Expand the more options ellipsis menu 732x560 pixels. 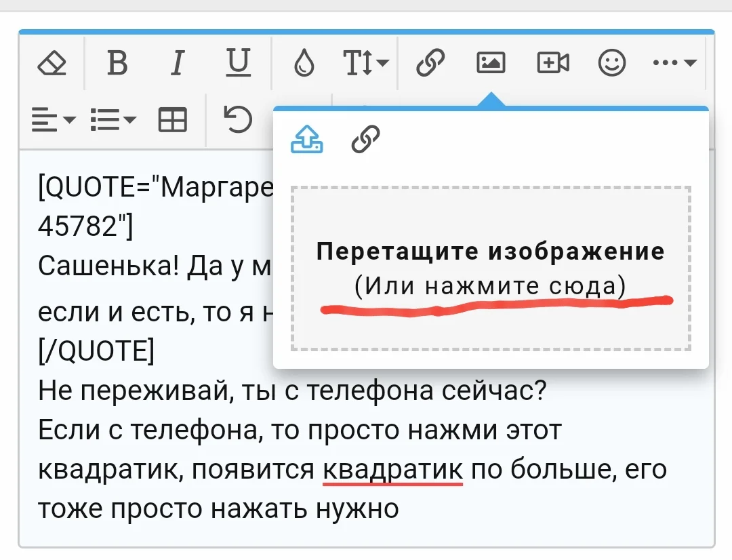(x=673, y=63)
